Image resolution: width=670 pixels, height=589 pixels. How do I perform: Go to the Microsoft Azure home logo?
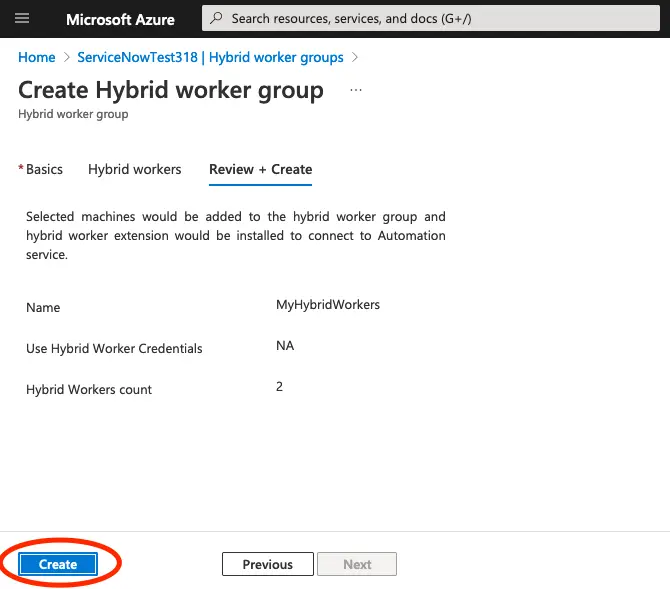(x=120, y=19)
